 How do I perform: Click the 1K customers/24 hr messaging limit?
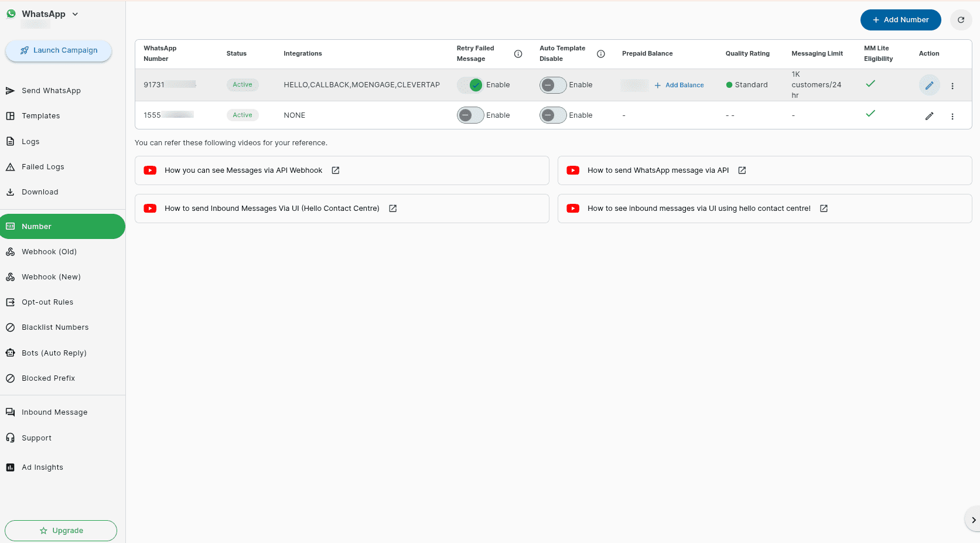click(816, 85)
